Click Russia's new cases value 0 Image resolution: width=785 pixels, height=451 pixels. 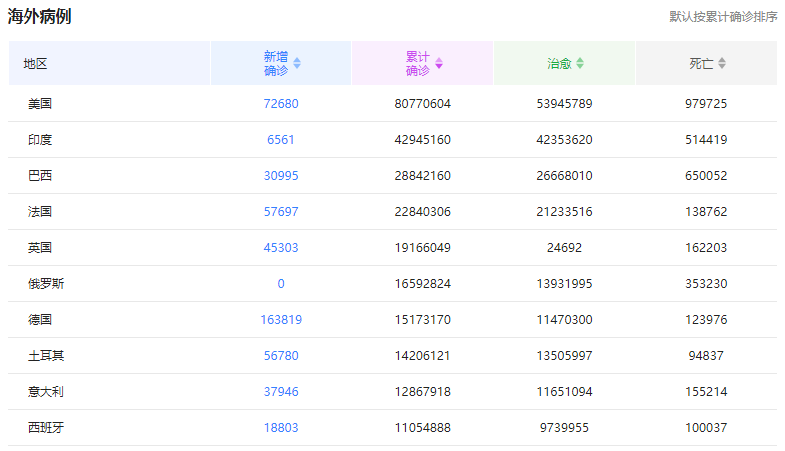coord(281,284)
